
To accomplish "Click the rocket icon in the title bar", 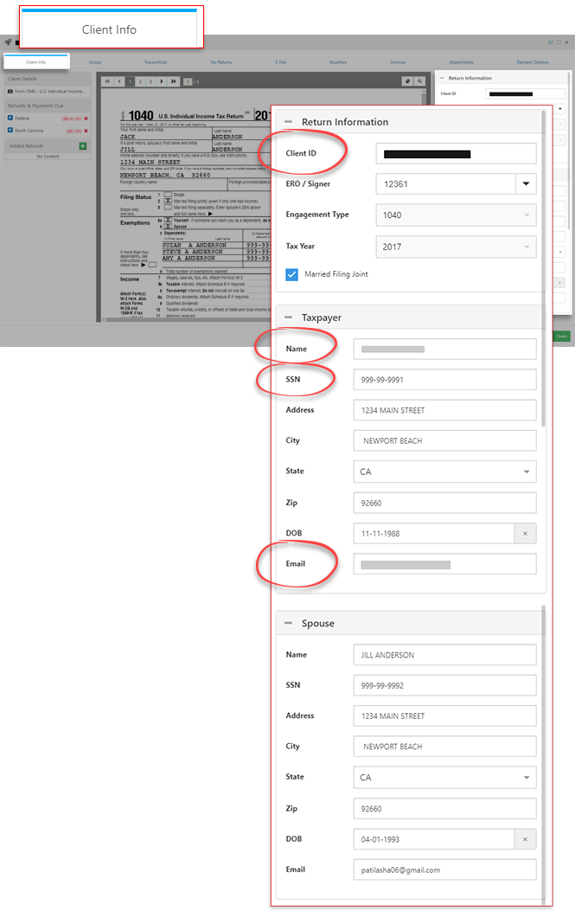I will click(x=8, y=42).
